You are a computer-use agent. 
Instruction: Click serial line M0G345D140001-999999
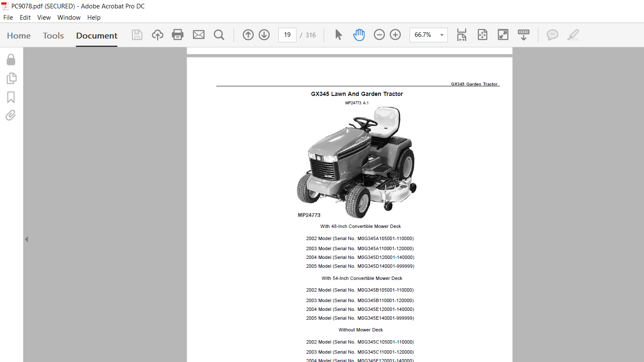(x=360, y=266)
